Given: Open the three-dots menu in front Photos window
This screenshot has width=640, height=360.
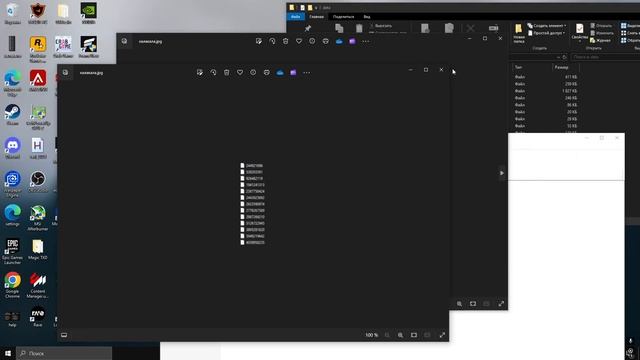Looking at the screenshot, I should point(307,73).
